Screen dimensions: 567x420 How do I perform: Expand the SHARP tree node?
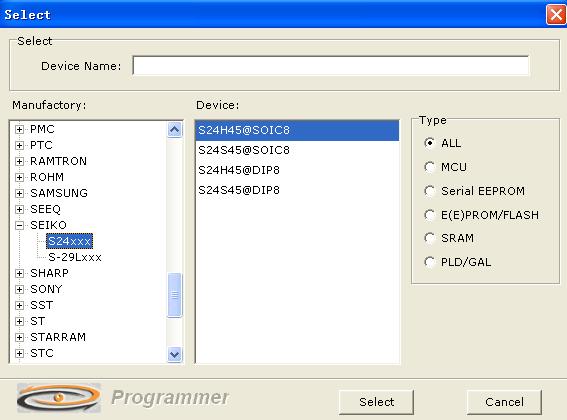pyautogui.click(x=20, y=273)
